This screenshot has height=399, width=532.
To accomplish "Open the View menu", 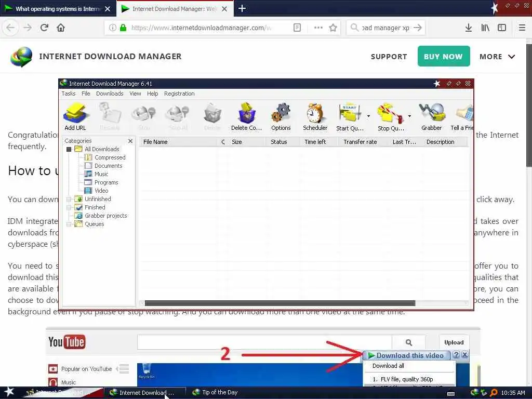I will coord(135,94).
